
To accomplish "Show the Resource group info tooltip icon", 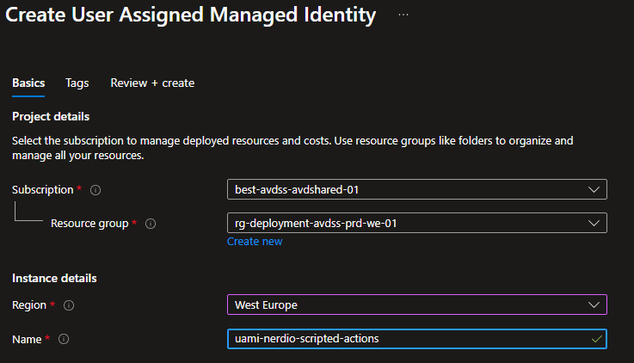I will tap(150, 224).
